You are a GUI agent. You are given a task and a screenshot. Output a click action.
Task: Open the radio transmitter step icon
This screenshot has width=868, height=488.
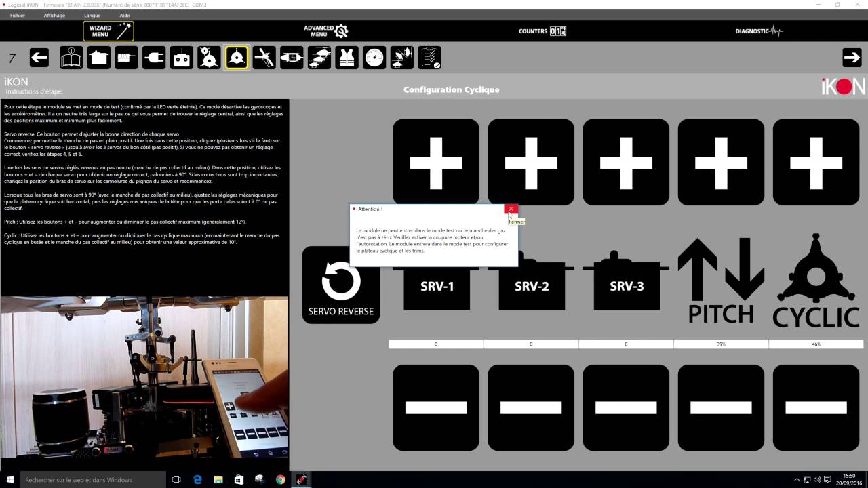(182, 58)
